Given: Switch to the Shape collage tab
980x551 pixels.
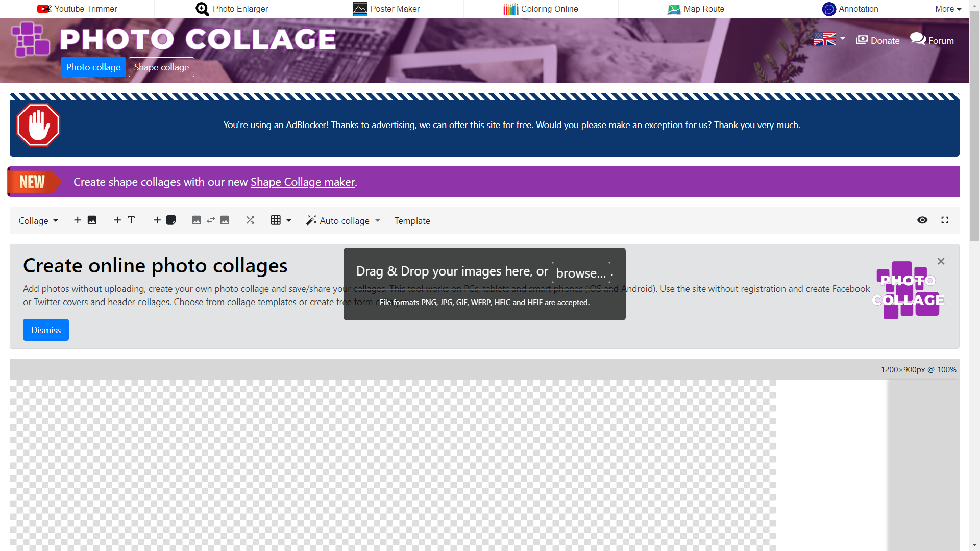Looking at the screenshot, I should (161, 67).
